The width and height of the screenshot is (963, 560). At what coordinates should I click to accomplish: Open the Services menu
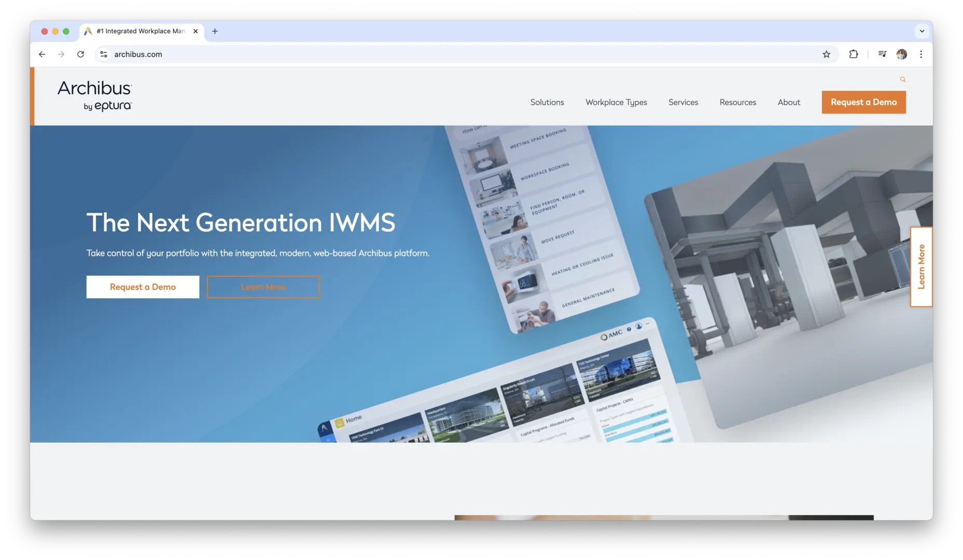pos(683,102)
